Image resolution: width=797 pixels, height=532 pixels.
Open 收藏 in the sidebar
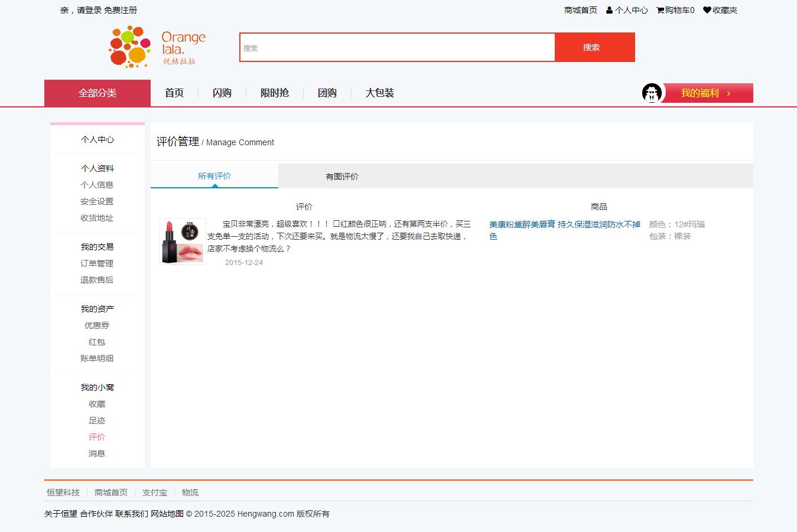tap(97, 404)
